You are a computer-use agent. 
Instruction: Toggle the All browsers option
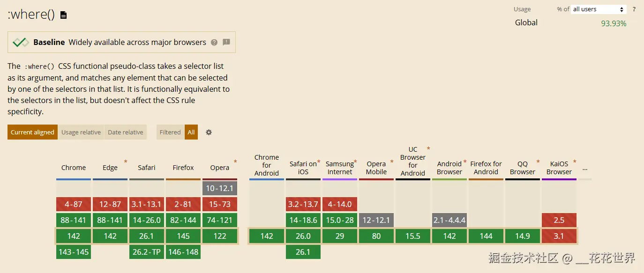[x=191, y=132]
